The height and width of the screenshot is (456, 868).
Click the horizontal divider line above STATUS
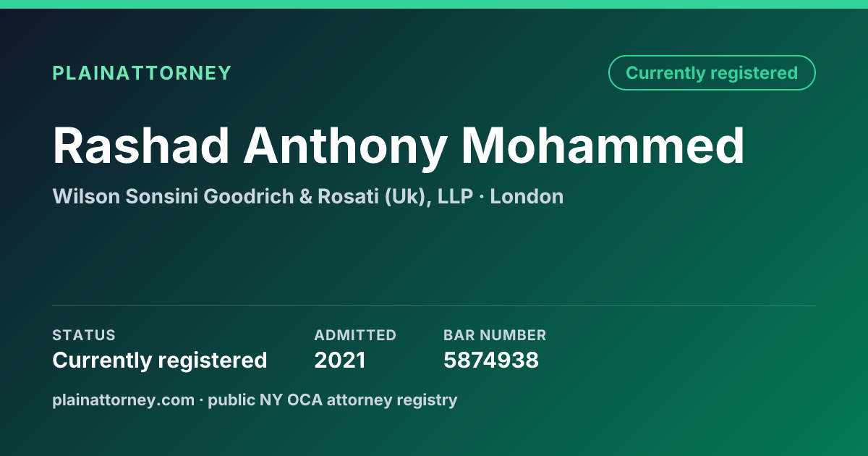tap(434, 305)
